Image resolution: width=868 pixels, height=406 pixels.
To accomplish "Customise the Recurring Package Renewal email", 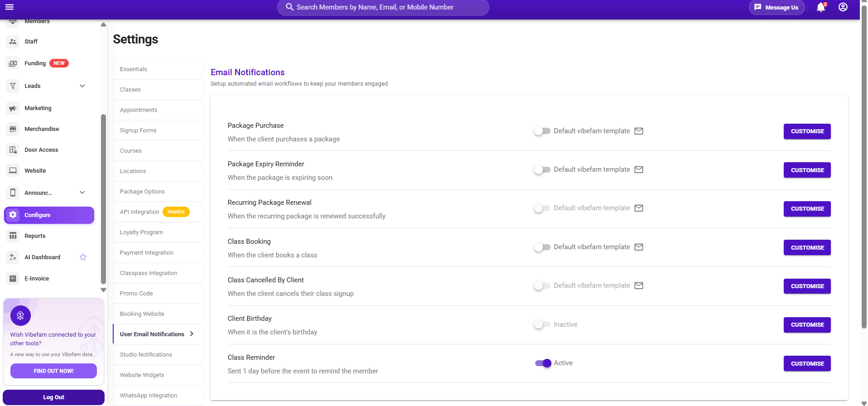I will pos(807,209).
